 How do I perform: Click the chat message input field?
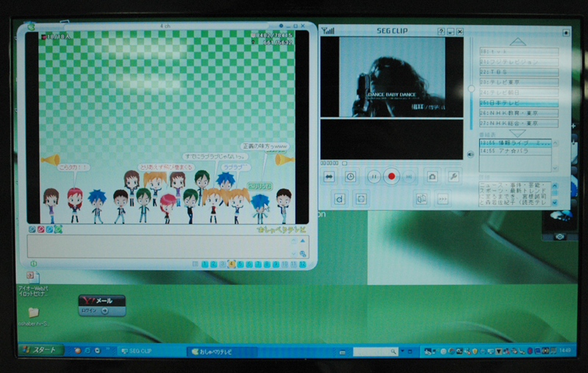[x=162, y=246]
